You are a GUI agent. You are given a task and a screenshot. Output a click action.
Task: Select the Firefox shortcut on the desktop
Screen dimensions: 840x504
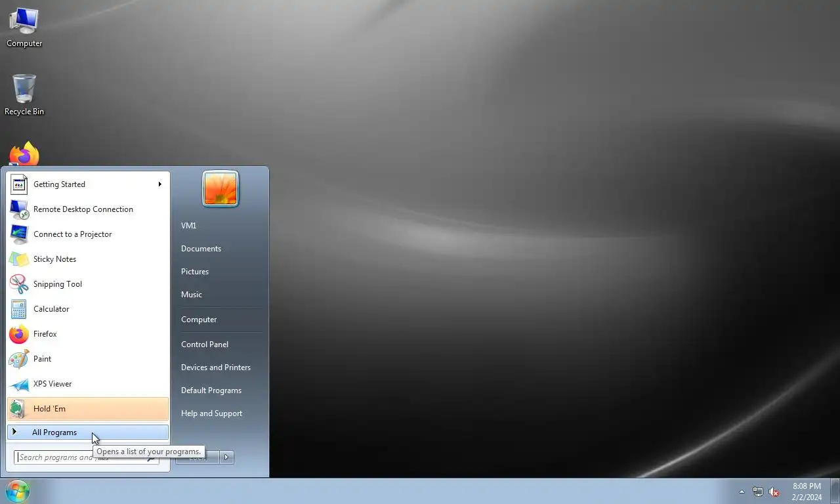pyautogui.click(x=24, y=154)
